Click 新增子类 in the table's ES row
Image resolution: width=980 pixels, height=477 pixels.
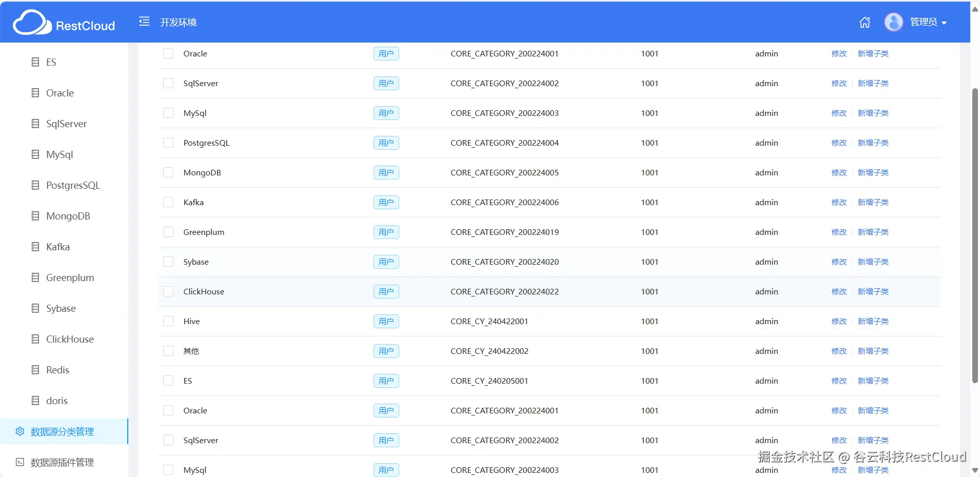tap(873, 381)
